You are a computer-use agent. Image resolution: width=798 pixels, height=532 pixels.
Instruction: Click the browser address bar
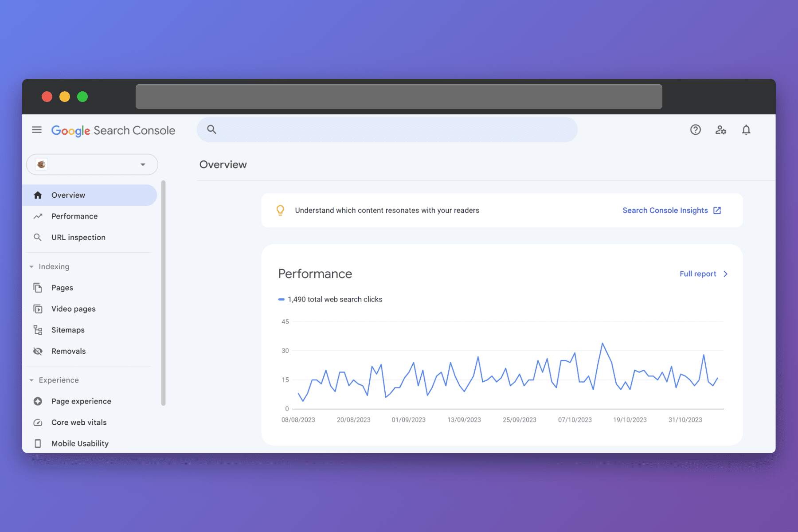[399, 97]
